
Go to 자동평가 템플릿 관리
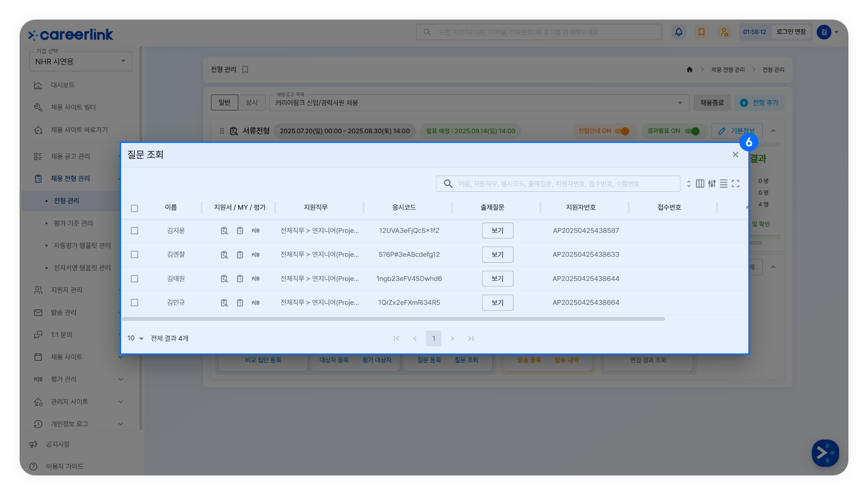pyautogui.click(x=82, y=245)
